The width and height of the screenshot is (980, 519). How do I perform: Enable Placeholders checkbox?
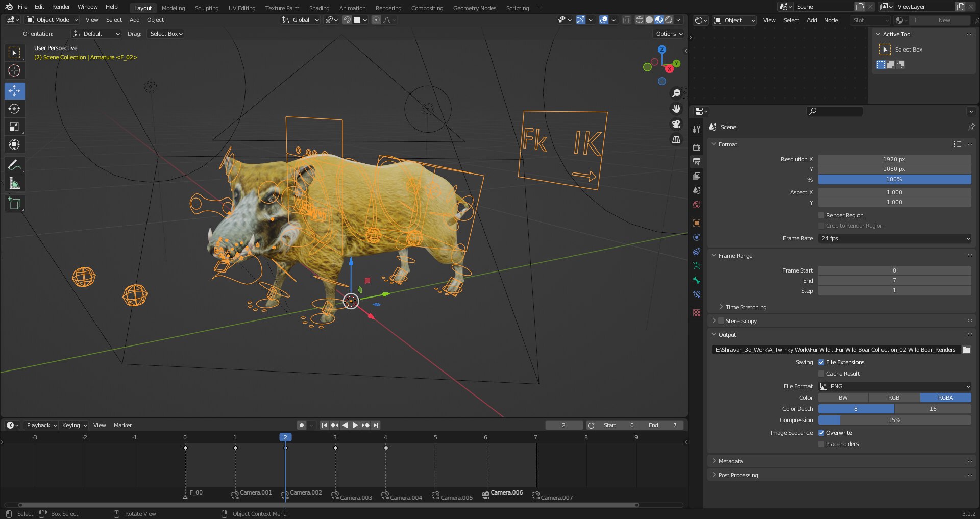click(821, 444)
